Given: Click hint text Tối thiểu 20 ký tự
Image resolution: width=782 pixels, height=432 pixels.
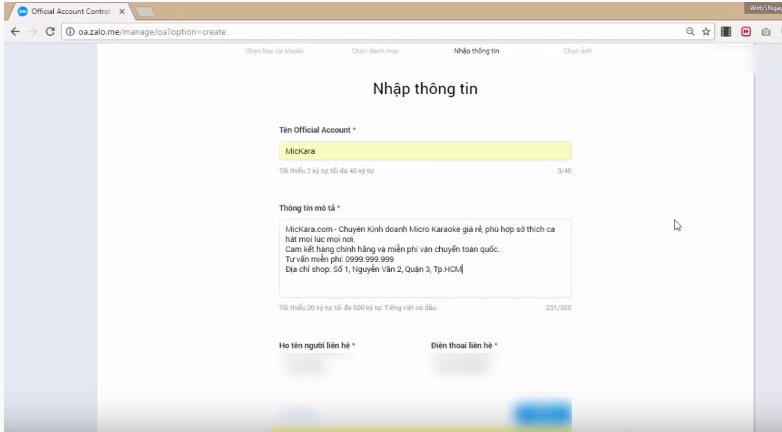Looking at the screenshot, I should (358, 308).
